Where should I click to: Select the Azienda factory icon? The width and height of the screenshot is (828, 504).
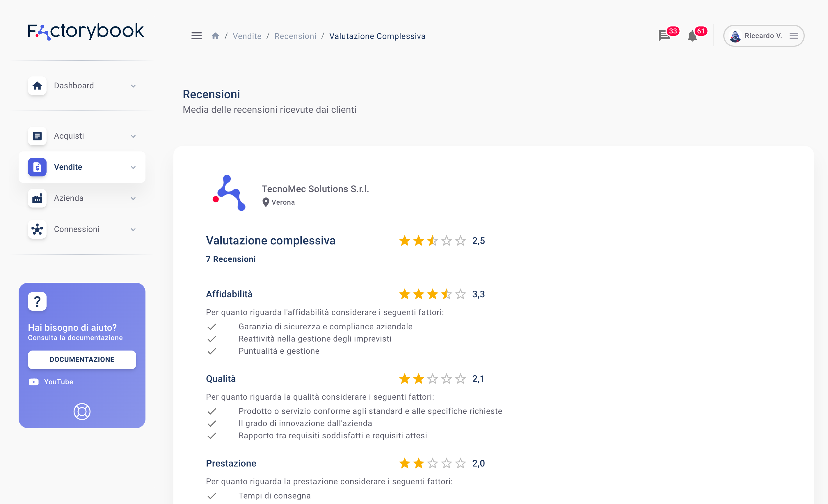tap(37, 198)
